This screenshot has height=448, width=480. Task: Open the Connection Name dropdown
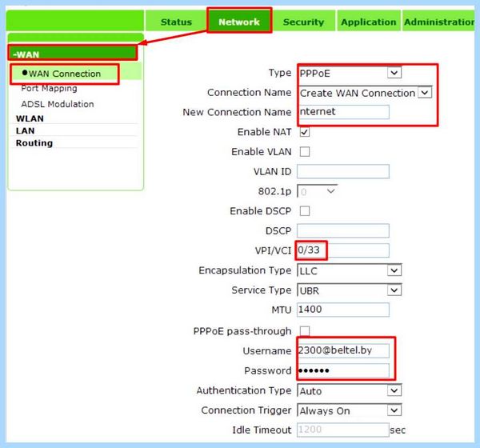coord(365,93)
